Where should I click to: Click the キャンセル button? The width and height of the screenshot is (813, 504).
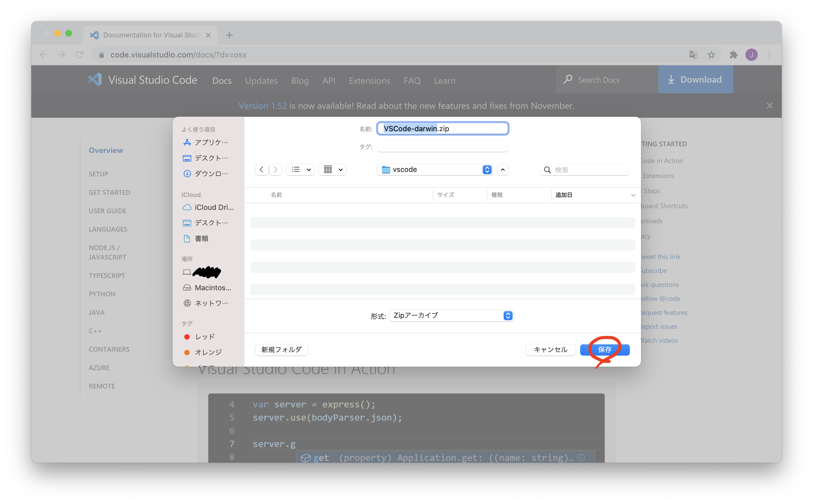point(550,350)
